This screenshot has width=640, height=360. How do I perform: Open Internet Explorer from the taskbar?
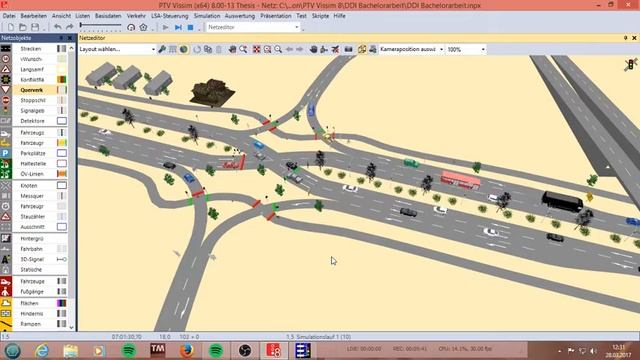42,350
